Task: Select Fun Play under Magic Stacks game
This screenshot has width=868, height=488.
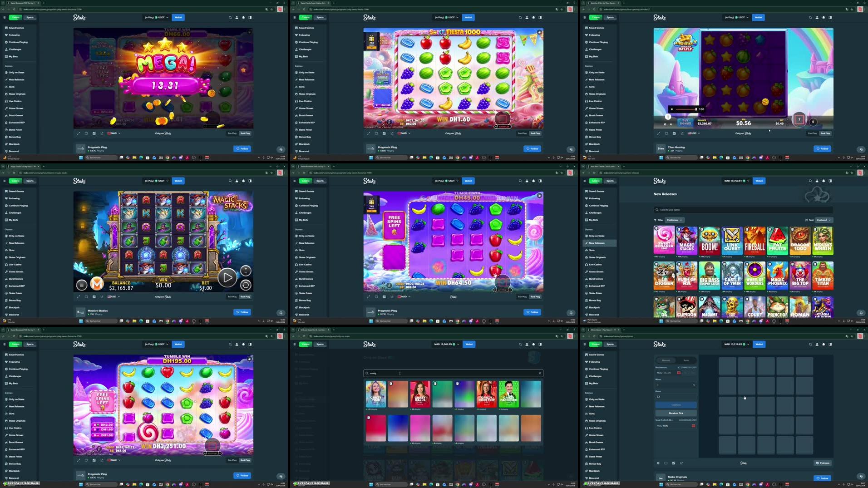Action: click(232, 297)
